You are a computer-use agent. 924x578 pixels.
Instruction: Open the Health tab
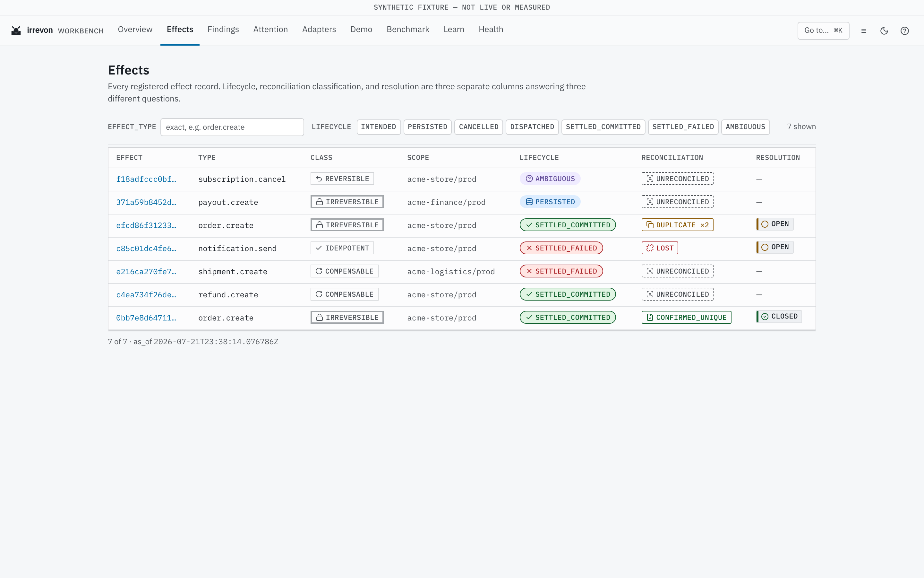491,30
